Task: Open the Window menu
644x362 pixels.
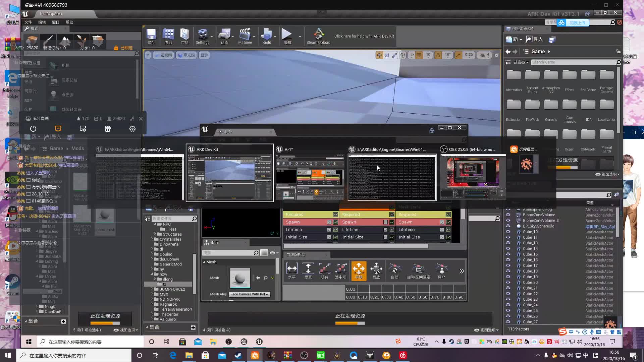Action: tap(56, 22)
